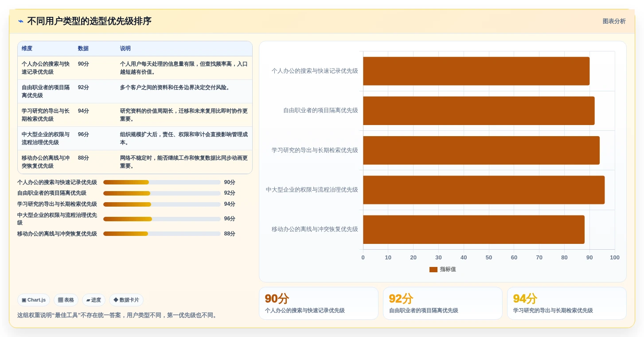Click description starting 组织规模扩大后

(184, 138)
